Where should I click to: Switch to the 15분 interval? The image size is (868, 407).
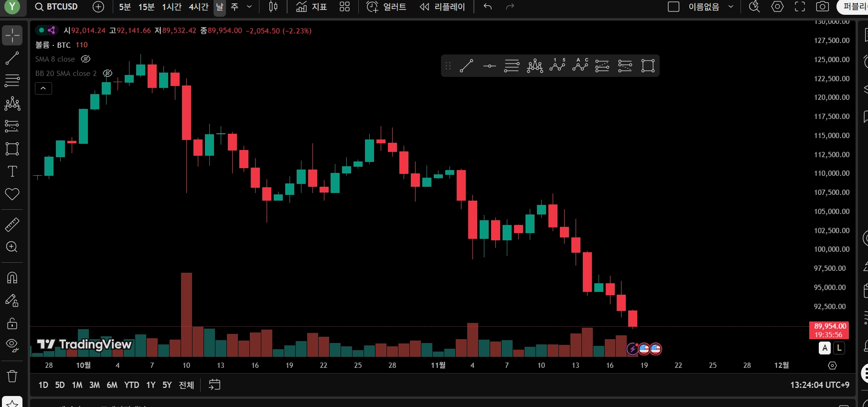(146, 7)
